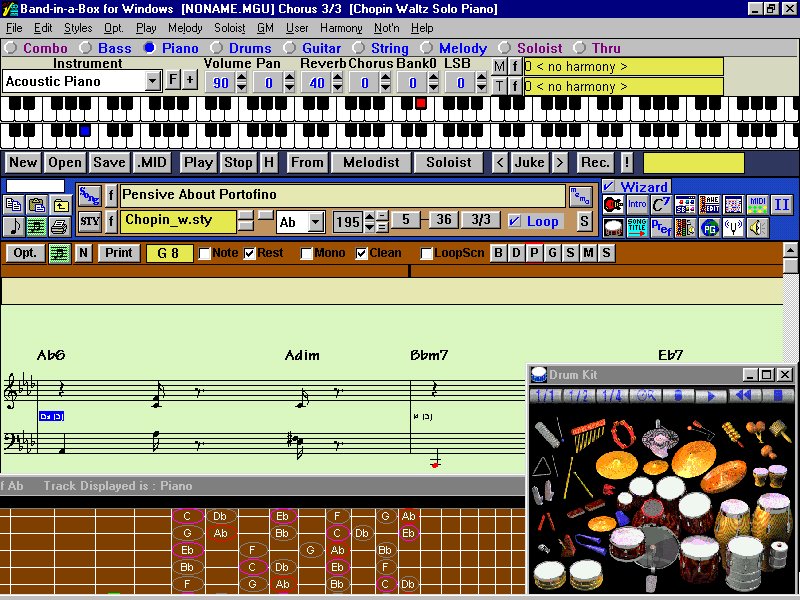Increase the Volume value with up arrow
The width and height of the screenshot is (800, 600).
[241, 77]
